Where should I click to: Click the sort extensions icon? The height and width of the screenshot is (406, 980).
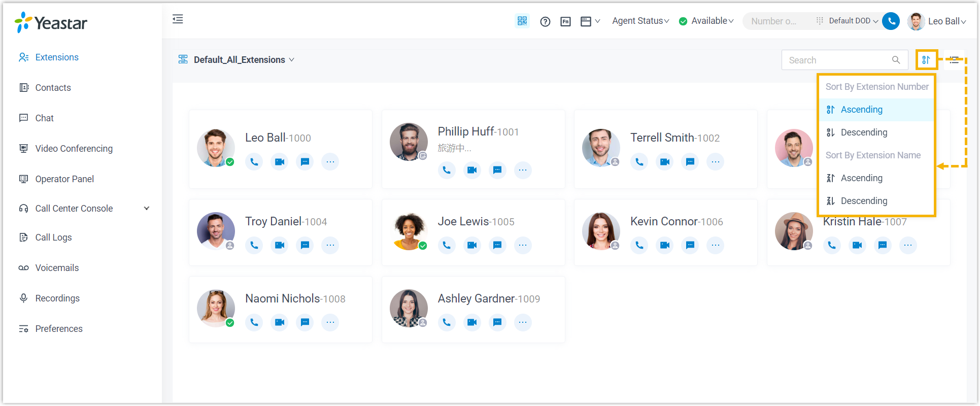[926, 60]
